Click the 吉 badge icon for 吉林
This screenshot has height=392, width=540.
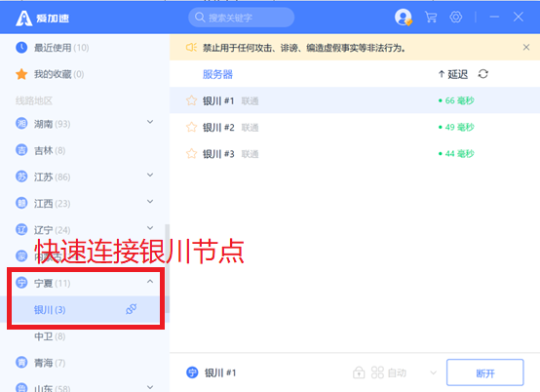pos(21,150)
